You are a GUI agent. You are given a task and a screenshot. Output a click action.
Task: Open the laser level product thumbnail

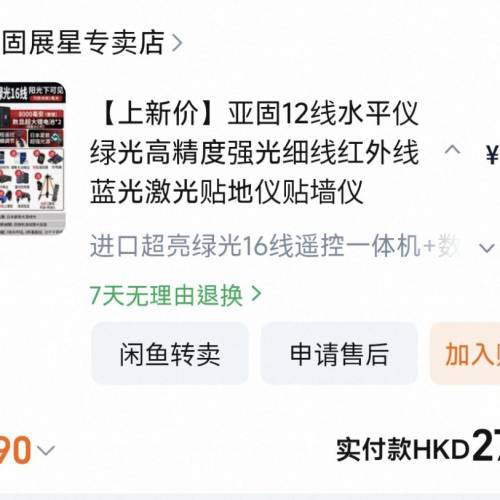(32, 159)
